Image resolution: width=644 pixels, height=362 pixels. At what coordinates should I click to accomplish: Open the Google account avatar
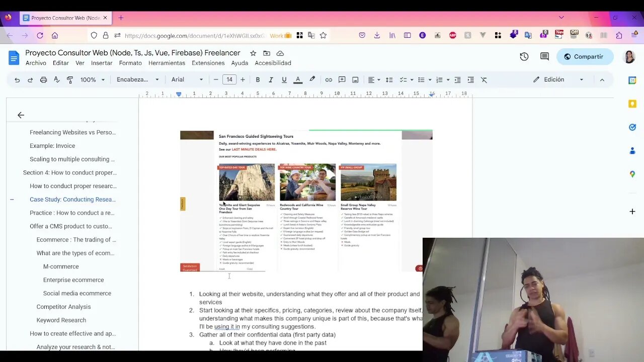coord(629,57)
